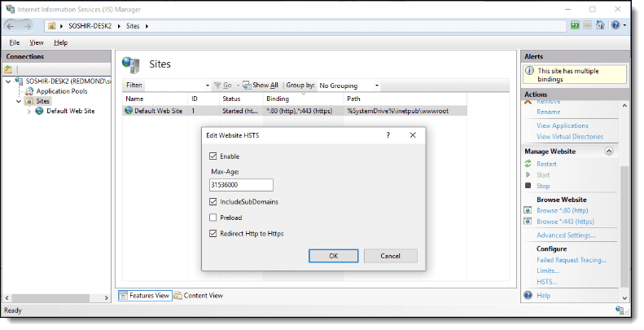Click the Sites breadcrumb in address bar

(133, 26)
